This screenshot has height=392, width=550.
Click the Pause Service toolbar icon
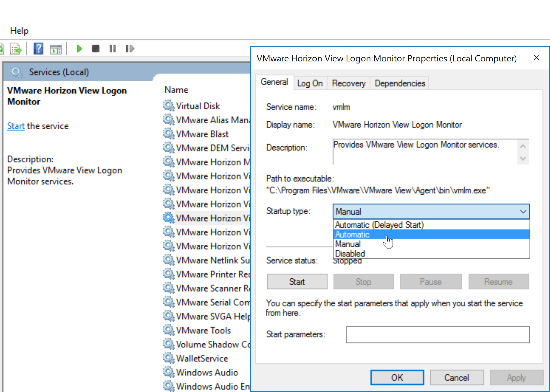click(x=113, y=49)
